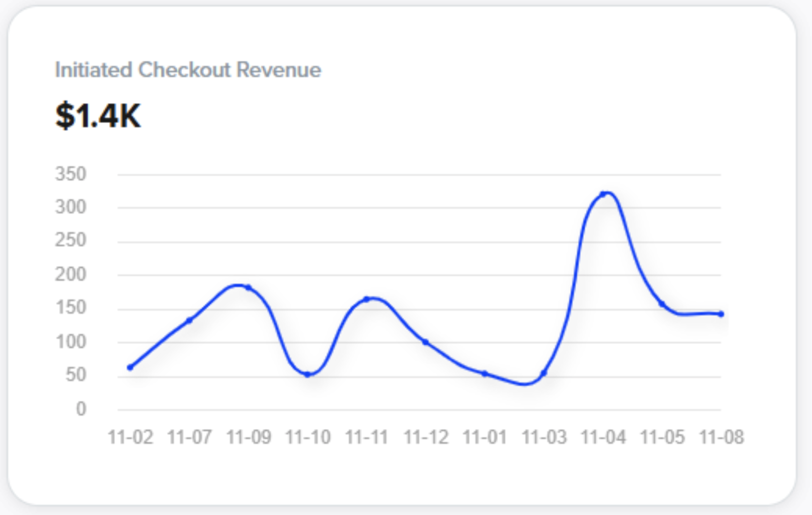
Task: Select the 11-09 data point on line
Action: coord(248,287)
